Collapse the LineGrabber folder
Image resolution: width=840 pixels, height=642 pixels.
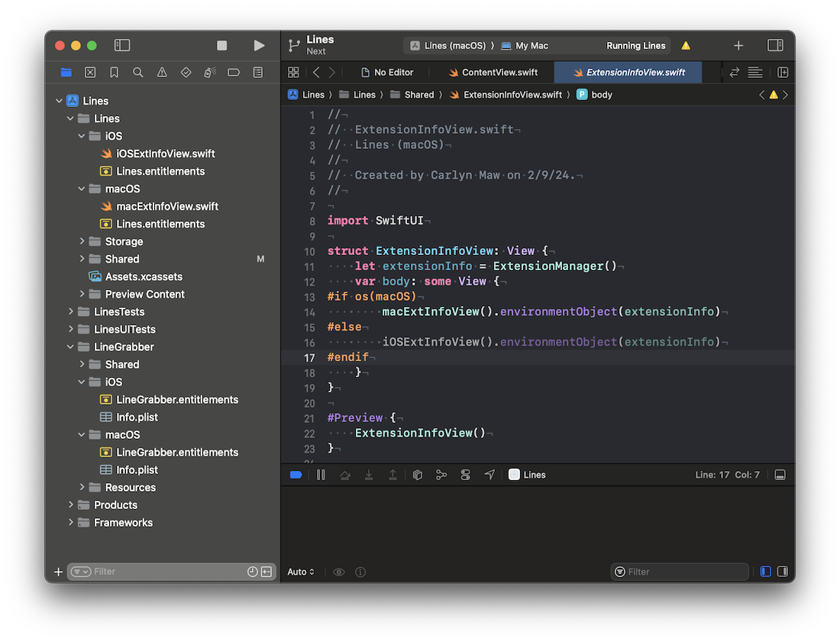[70, 347]
